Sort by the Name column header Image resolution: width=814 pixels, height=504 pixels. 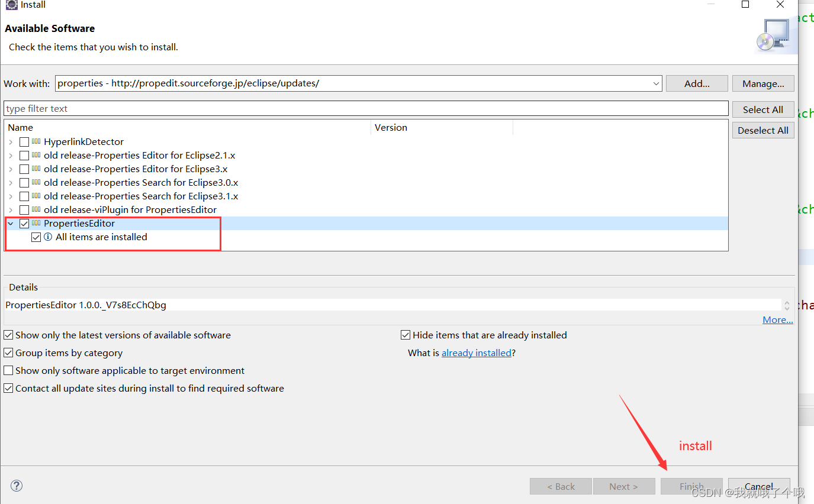tap(188, 127)
